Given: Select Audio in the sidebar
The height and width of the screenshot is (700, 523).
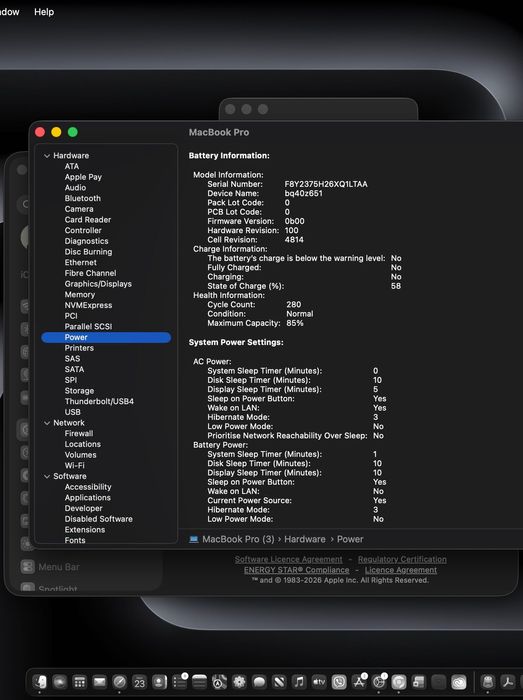Looking at the screenshot, I should pos(75,188).
